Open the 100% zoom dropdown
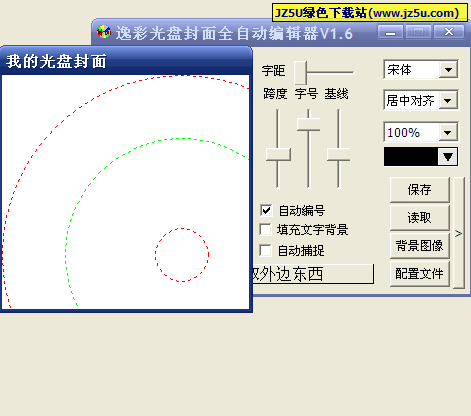The image size is (471, 416). 448,132
